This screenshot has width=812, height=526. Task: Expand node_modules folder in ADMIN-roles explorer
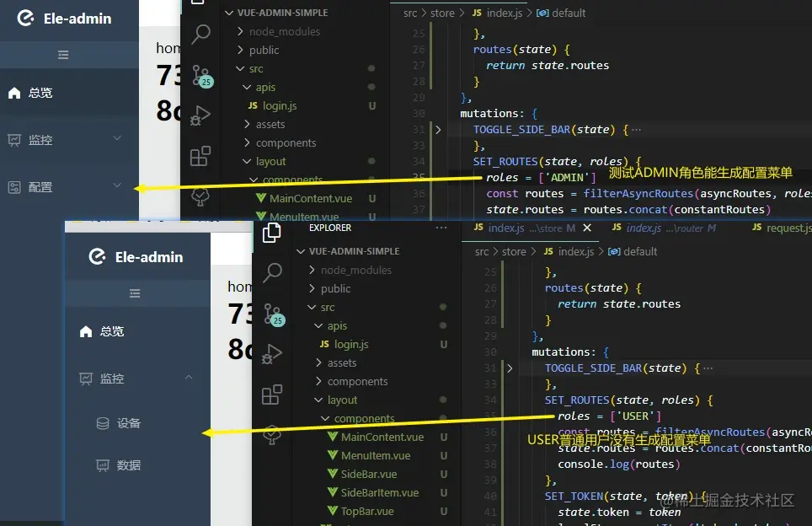pos(240,32)
